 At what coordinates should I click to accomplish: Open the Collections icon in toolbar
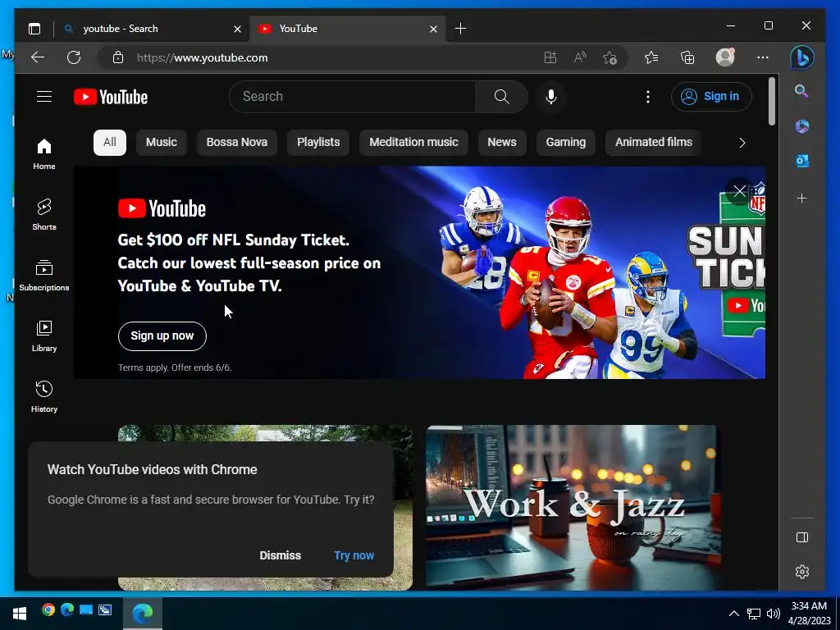687,57
